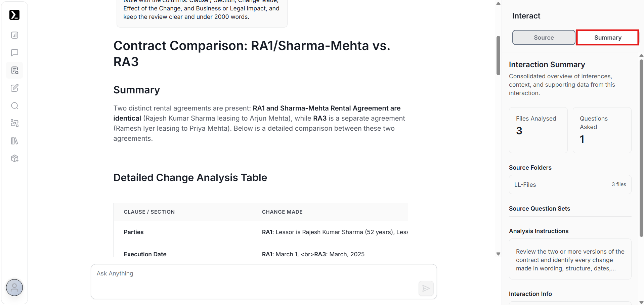Screen dimensions: 644x305
Task: Open the bar chart dashboard icon
Action: point(14,35)
